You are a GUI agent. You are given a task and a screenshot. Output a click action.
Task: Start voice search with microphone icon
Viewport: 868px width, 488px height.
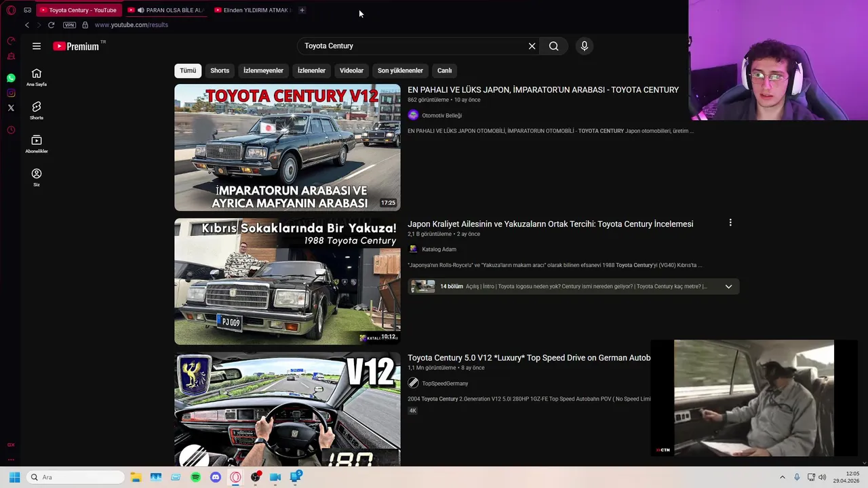pos(585,46)
